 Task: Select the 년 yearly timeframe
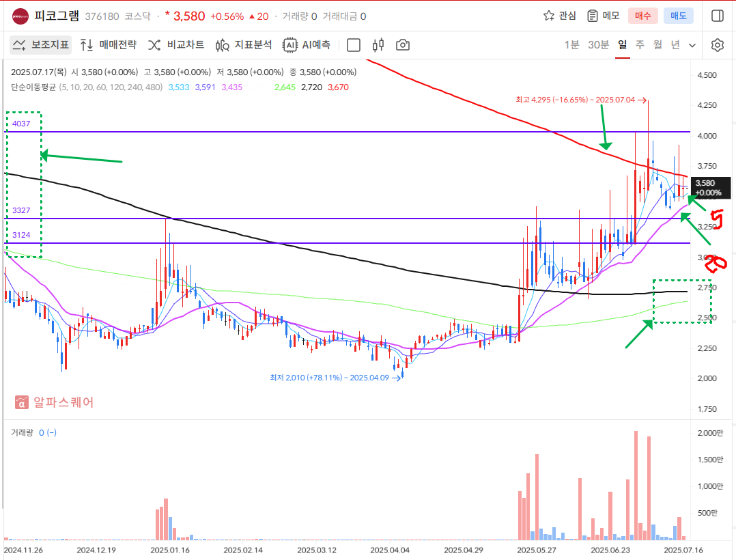coord(675,45)
